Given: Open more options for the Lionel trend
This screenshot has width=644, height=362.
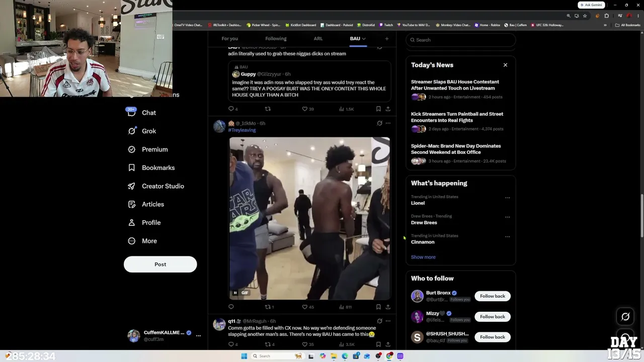Looking at the screenshot, I should 507,198.
